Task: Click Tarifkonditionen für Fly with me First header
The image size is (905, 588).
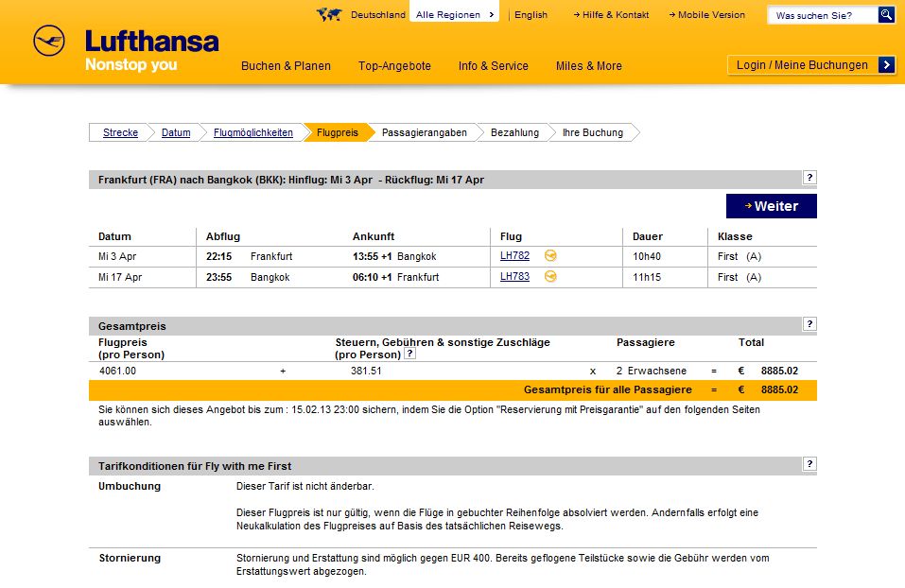Action: tap(195, 466)
